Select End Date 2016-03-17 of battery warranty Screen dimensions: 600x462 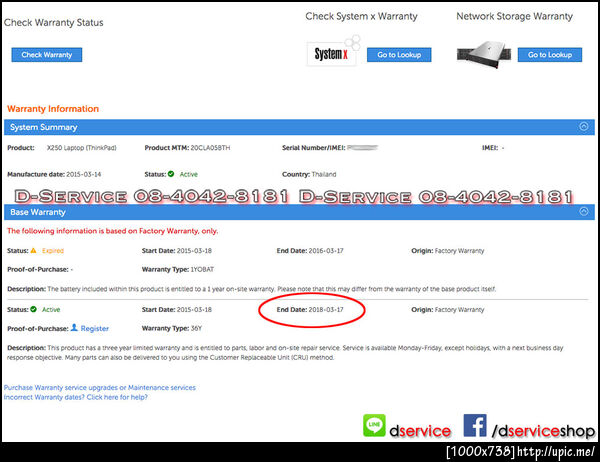pyautogui.click(x=326, y=251)
